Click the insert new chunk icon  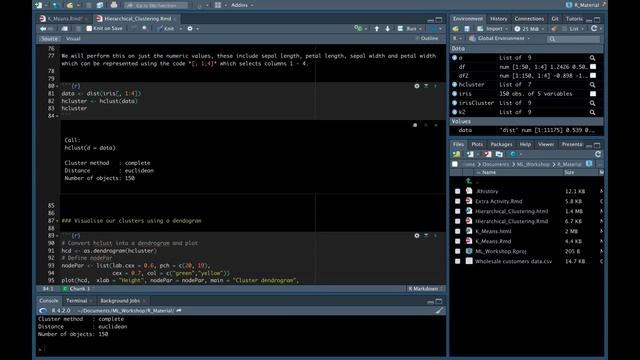point(358,29)
